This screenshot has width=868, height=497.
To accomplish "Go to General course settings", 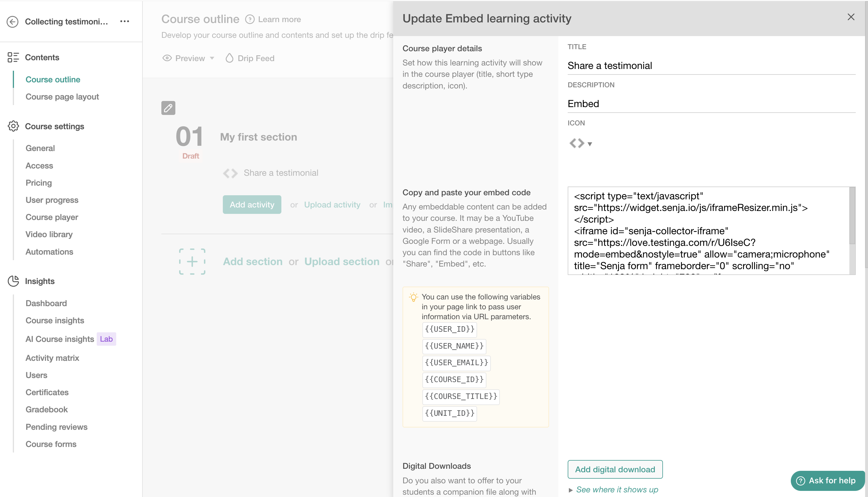I will click(40, 148).
